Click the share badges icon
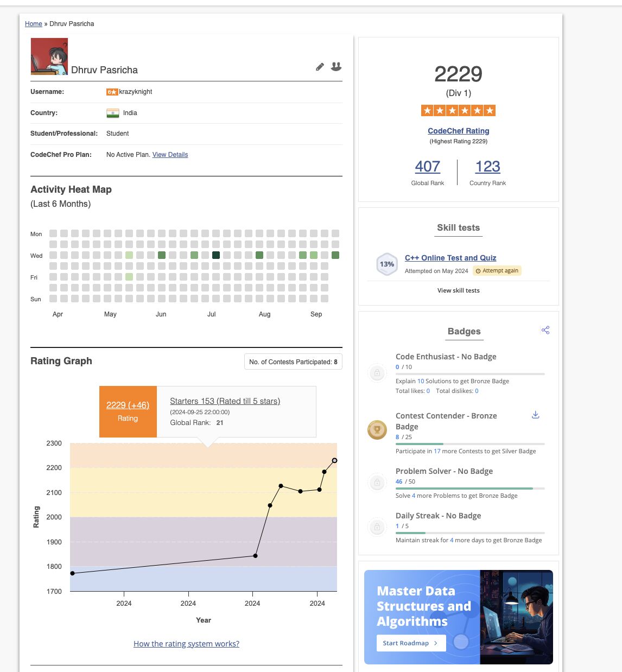Viewport: 622px width, 672px height. [545, 330]
